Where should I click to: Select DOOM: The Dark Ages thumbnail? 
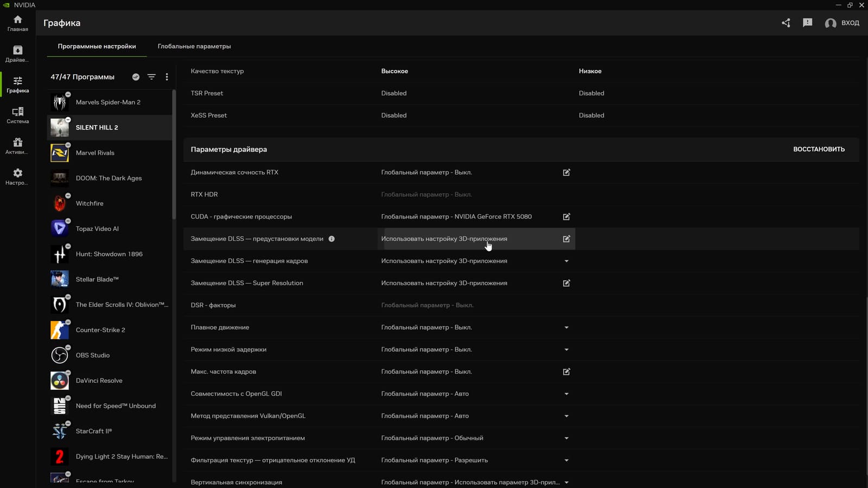coord(60,178)
